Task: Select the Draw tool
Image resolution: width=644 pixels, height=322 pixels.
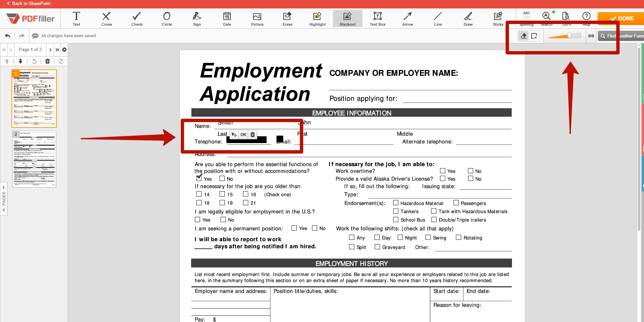Action: coord(468,18)
